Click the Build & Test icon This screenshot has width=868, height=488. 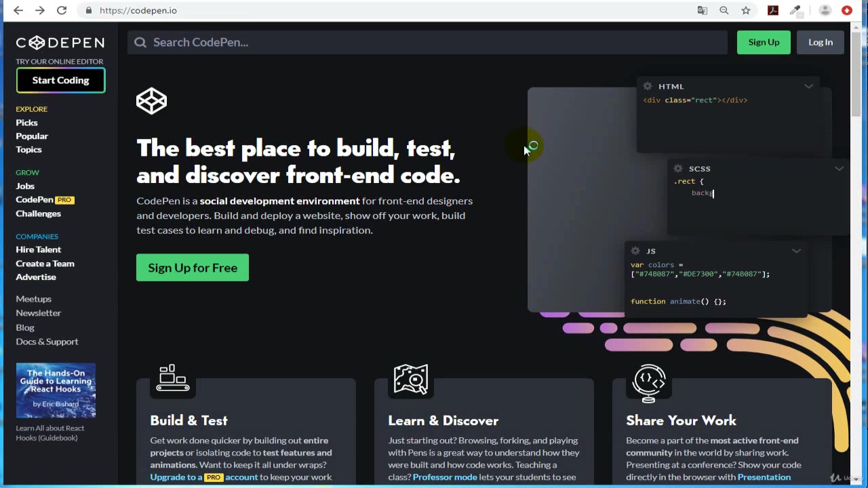(x=173, y=378)
